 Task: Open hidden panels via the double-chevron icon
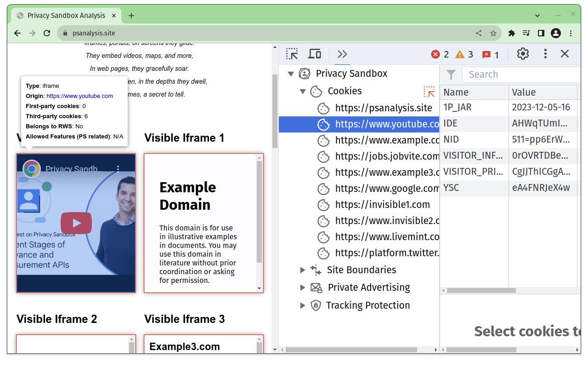coord(341,54)
